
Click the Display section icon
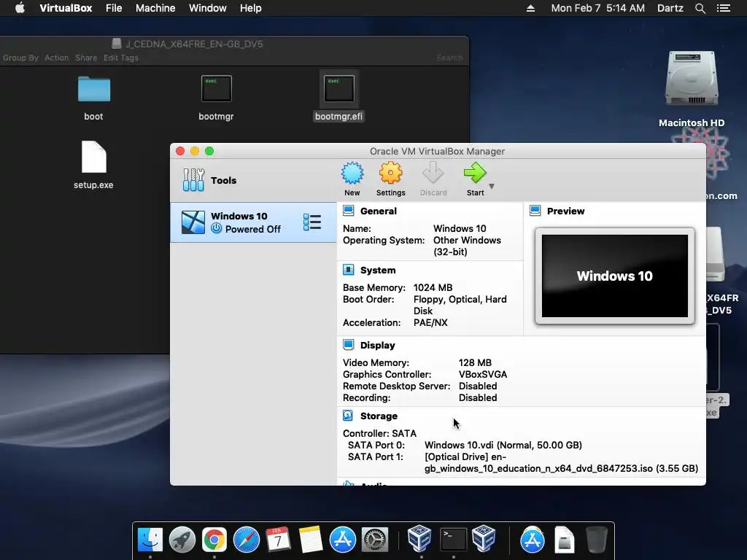(x=349, y=345)
